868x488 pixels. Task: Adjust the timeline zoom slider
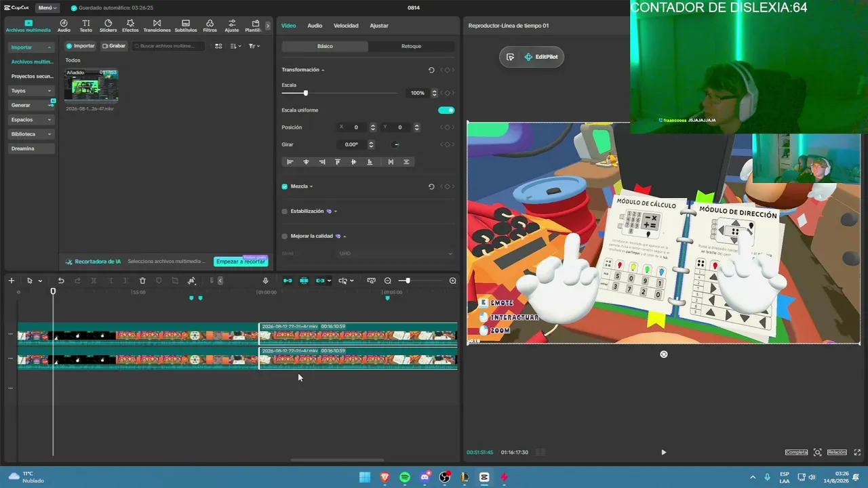tap(408, 281)
